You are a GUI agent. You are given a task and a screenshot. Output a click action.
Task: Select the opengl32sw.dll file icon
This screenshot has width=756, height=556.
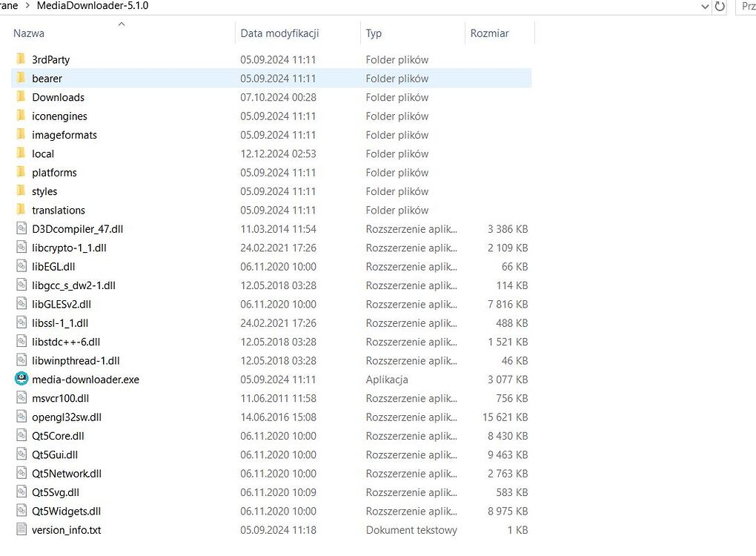21,417
